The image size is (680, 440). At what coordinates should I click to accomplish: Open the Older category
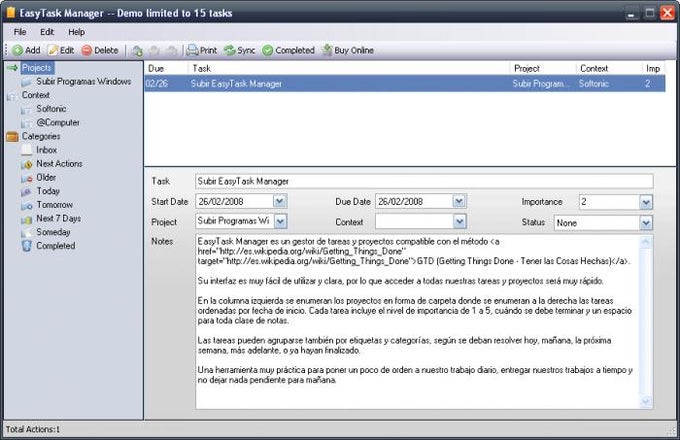click(x=46, y=177)
